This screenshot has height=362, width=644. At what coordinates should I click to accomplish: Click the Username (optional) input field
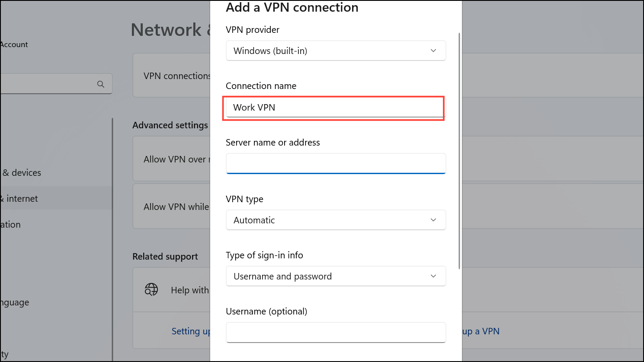tap(335, 332)
